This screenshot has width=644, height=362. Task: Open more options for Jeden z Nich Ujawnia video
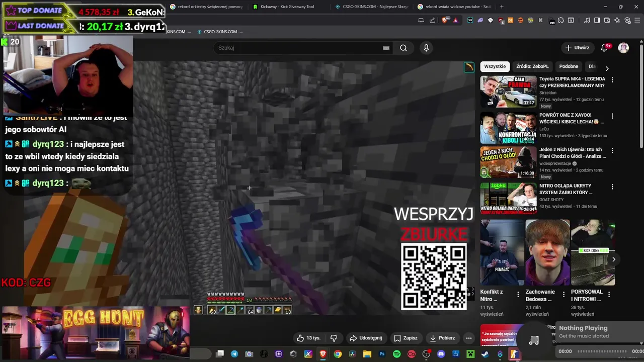tap(612, 151)
